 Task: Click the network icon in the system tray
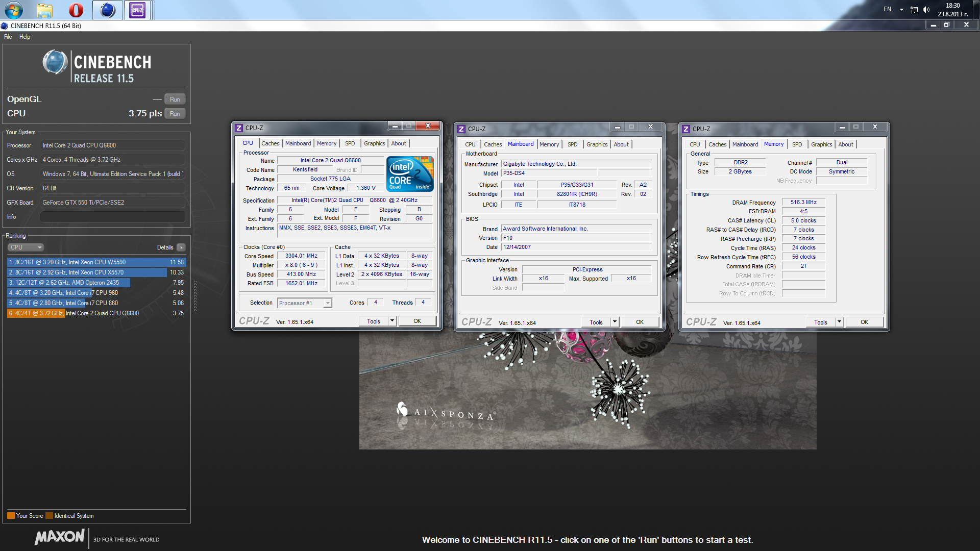coord(914,10)
